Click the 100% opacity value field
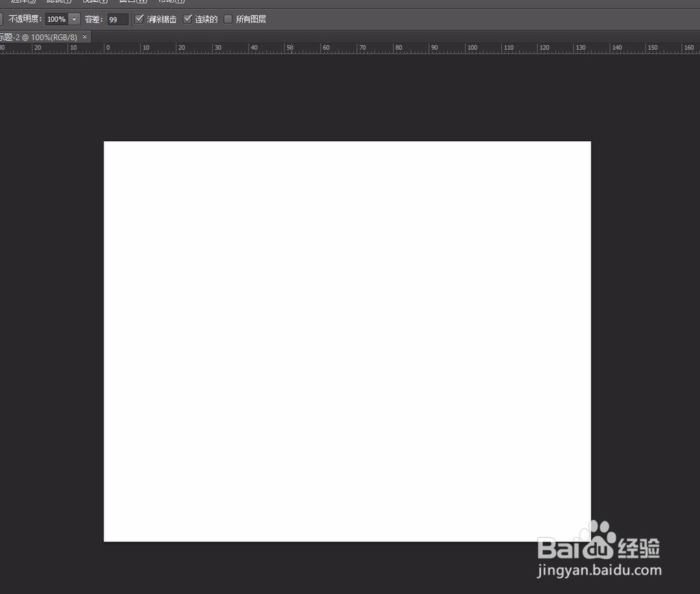The image size is (700, 594). point(57,19)
